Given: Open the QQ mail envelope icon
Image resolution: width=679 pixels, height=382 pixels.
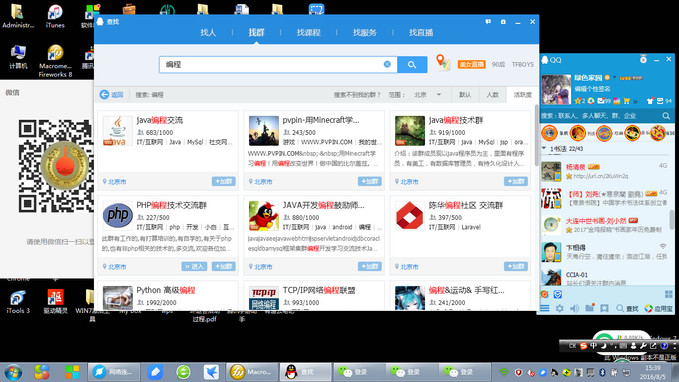Looking at the screenshot, I should [x=601, y=100].
